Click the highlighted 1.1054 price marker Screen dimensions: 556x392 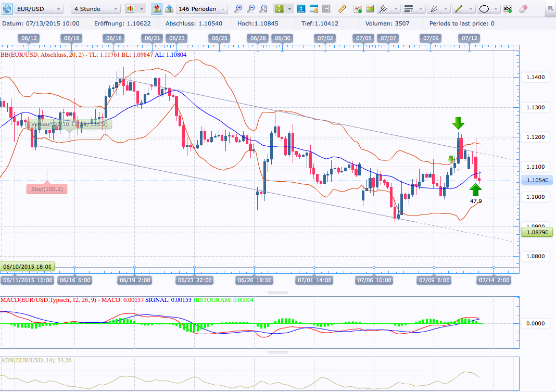(536, 180)
